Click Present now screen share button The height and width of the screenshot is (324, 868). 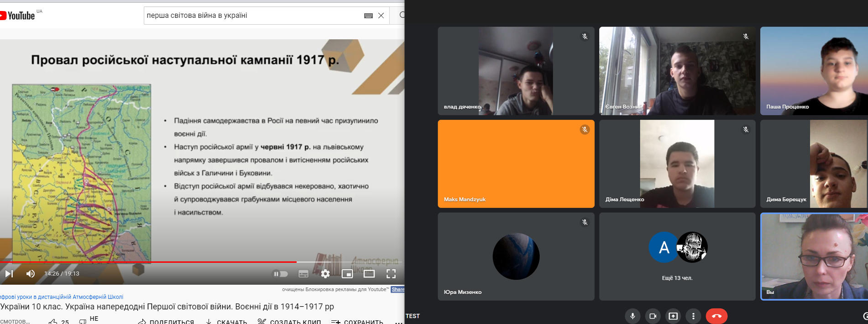(673, 316)
